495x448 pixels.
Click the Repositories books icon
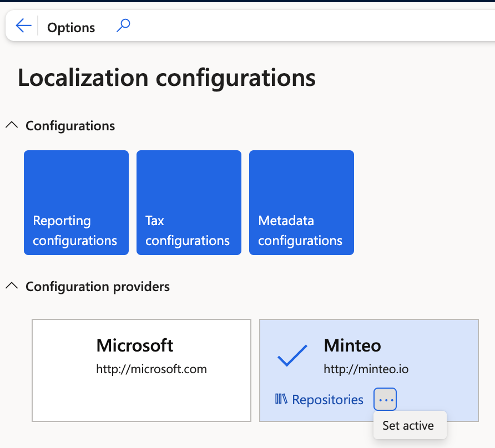(281, 399)
